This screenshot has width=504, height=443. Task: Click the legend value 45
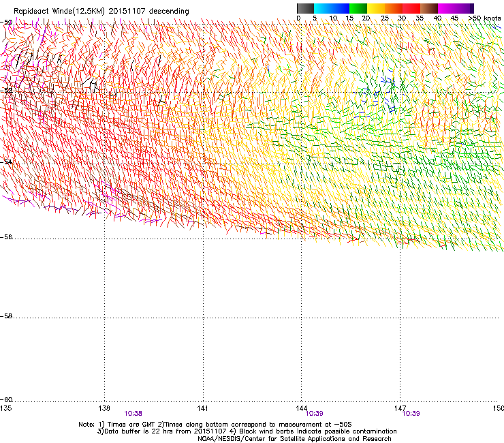454,18
